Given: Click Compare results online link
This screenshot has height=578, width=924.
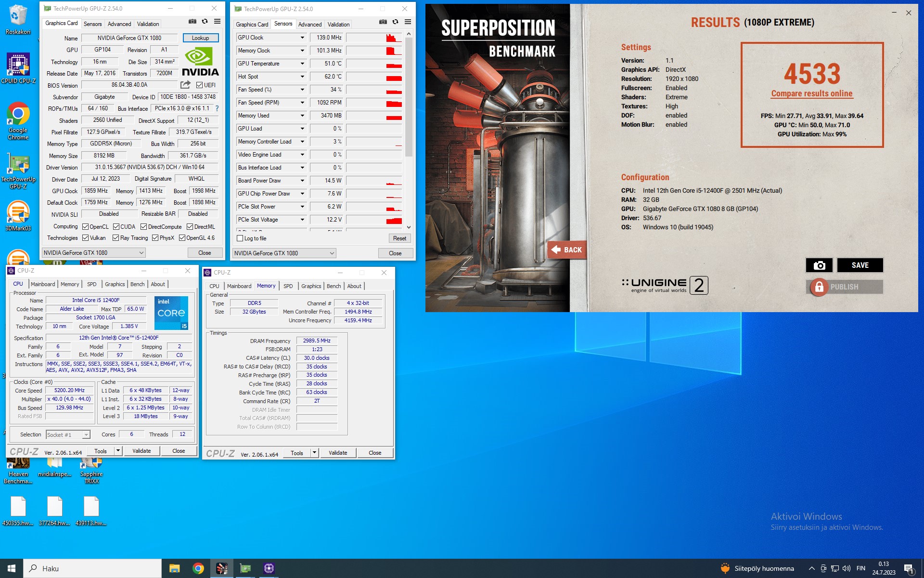Looking at the screenshot, I should click(812, 93).
